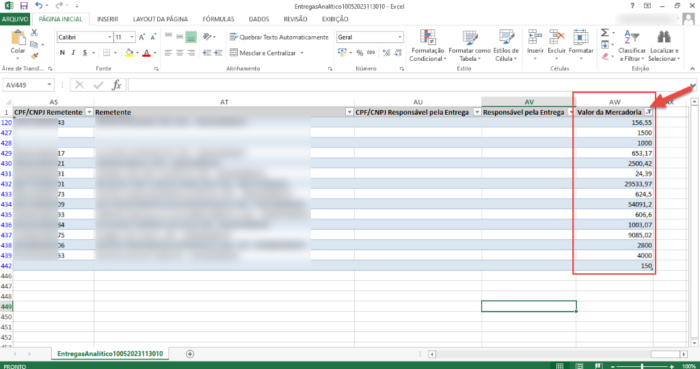Open Valor da Mercadoria filter dropdown
700x369 pixels.
(x=648, y=112)
